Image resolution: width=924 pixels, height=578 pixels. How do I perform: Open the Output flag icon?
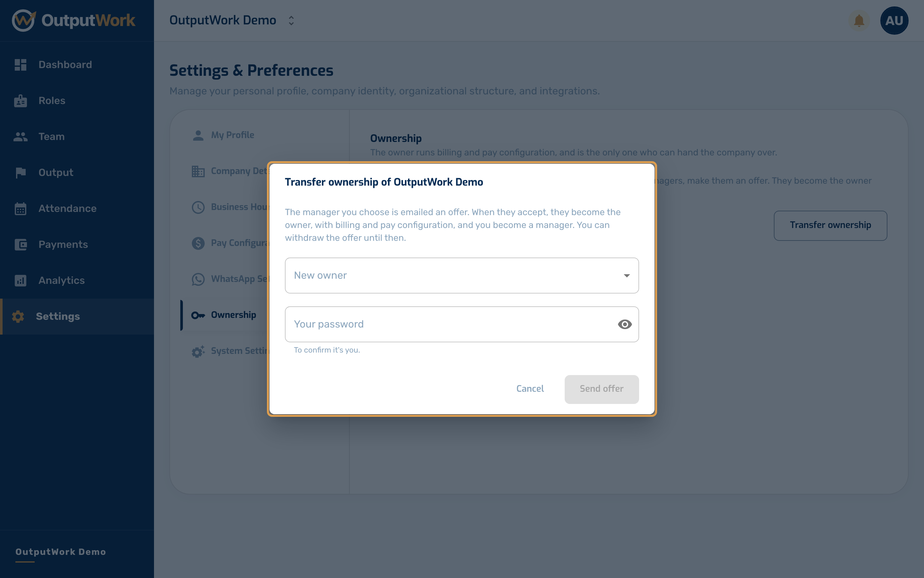pos(20,173)
